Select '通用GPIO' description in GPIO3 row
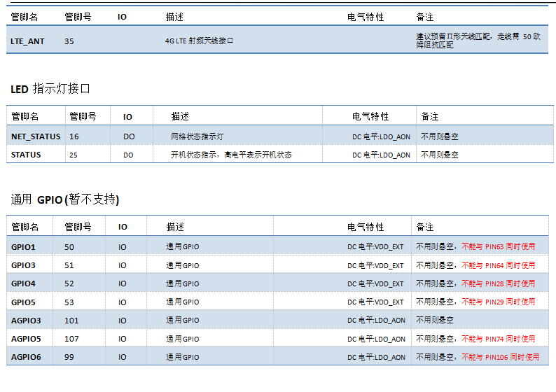This screenshot has width=556, height=392. 183,265
